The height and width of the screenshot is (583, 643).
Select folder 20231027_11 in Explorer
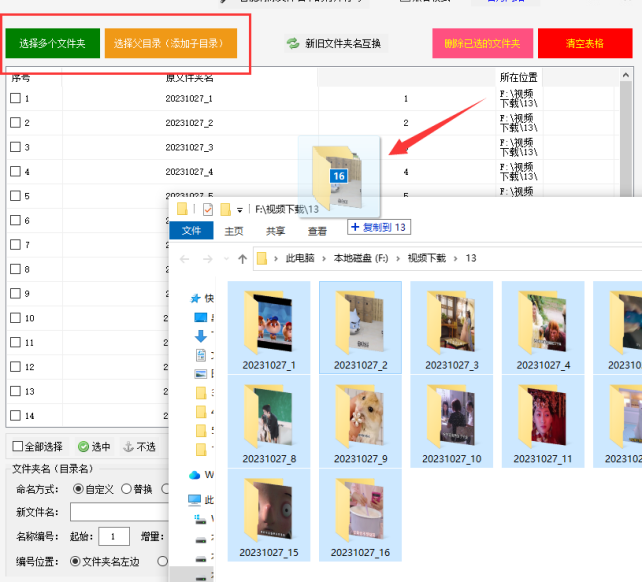(543, 421)
